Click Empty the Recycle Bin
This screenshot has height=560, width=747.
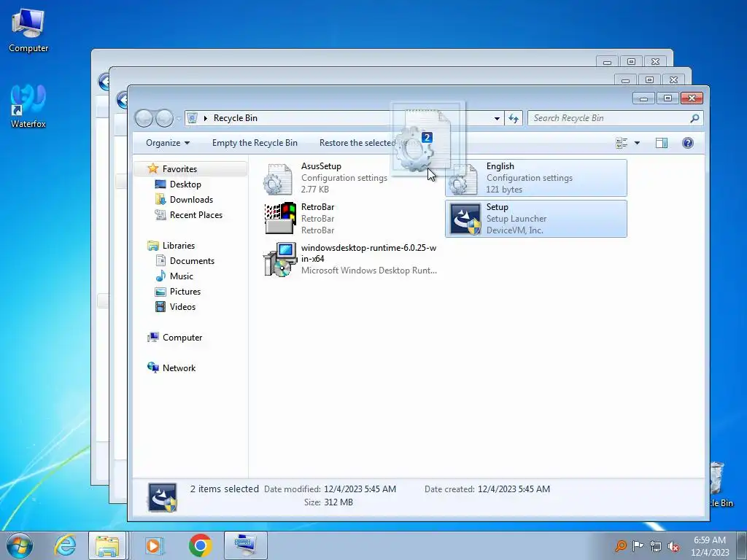point(255,143)
